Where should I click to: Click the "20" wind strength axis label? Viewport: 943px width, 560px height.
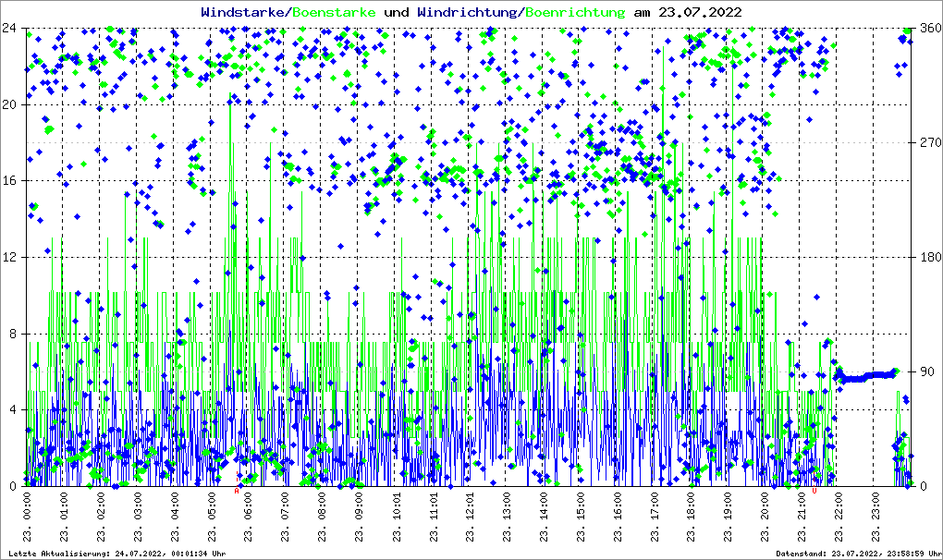tap(8, 104)
